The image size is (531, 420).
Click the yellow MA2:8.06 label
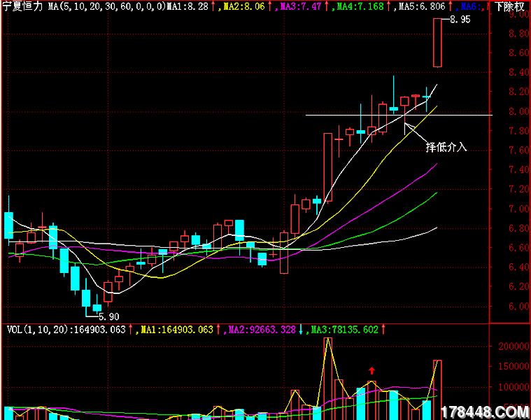(244, 6)
